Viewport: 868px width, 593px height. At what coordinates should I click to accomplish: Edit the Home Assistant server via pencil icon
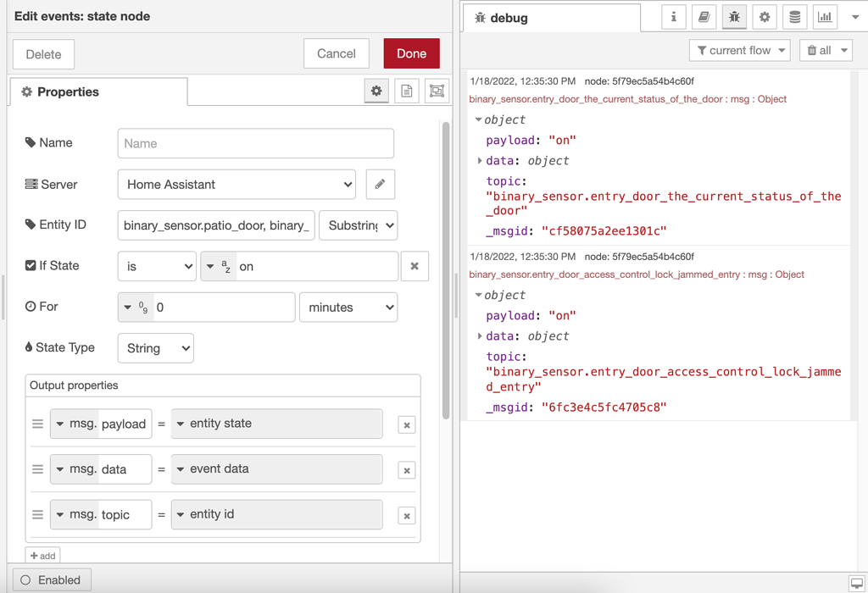pos(380,184)
